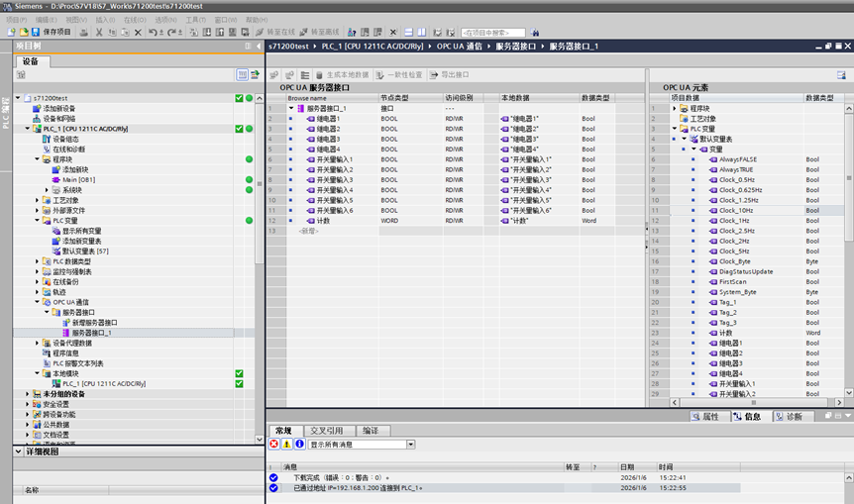854x504 pixels.
Task: Collapse 服务器接口_1 row in interface table
Action: [291, 108]
